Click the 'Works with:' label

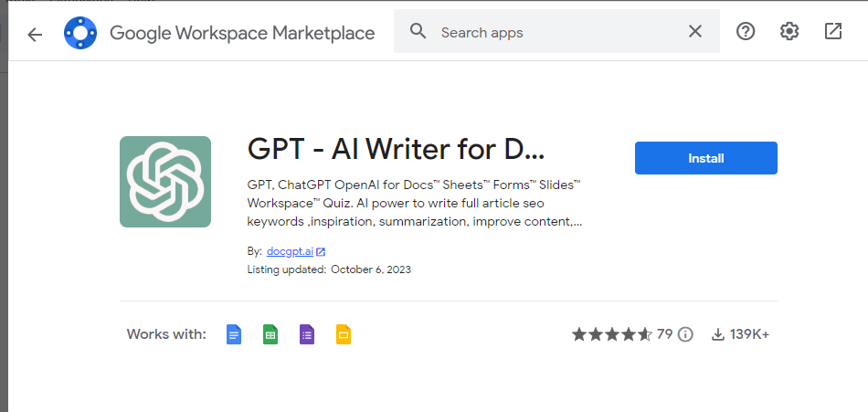point(166,334)
